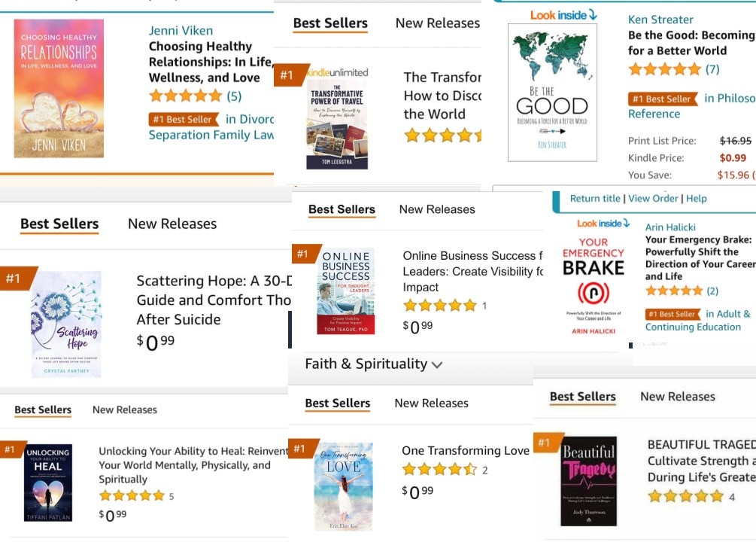Click the Return title link
This screenshot has width=756, height=542.
pos(595,199)
